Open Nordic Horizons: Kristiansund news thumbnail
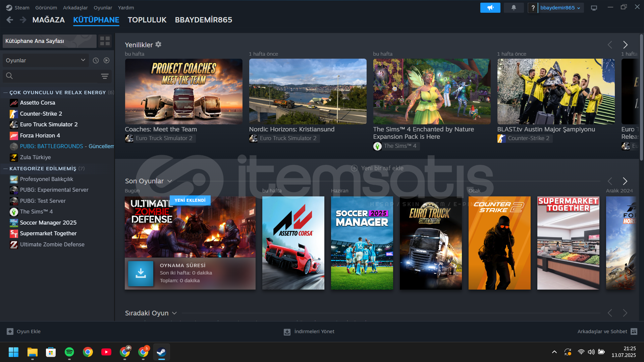 (308, 91)
